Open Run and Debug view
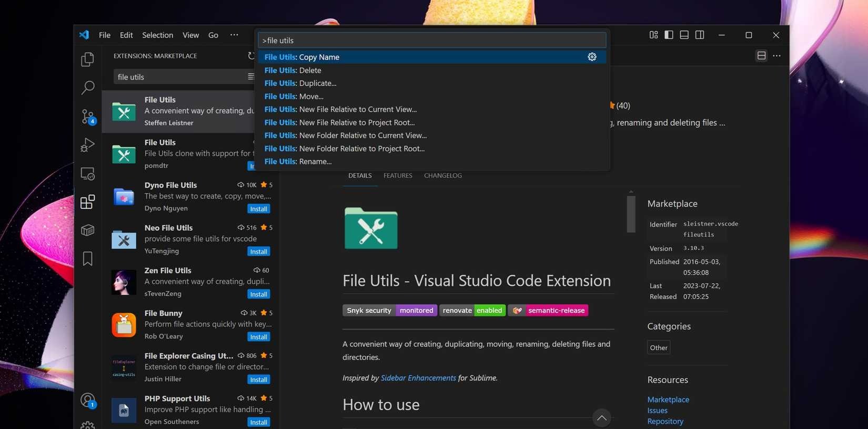The width and height of the screenshot is (868, 429). pyautogui.click(x=87, y=145)
